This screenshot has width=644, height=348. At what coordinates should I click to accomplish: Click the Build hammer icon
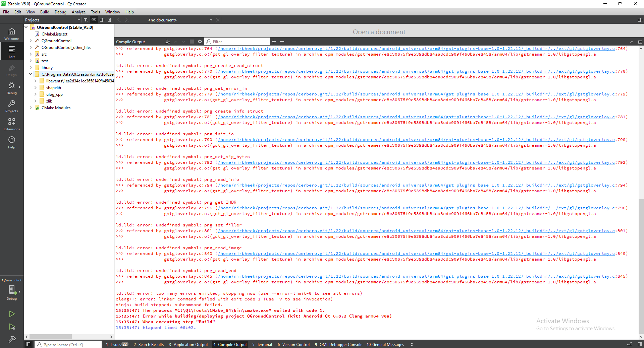pos(12,339)
